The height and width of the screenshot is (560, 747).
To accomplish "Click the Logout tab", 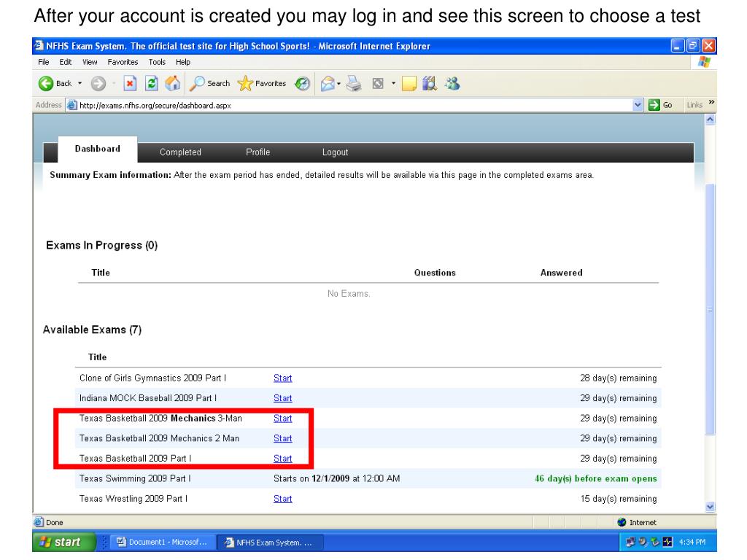I will tap(335, 152).
